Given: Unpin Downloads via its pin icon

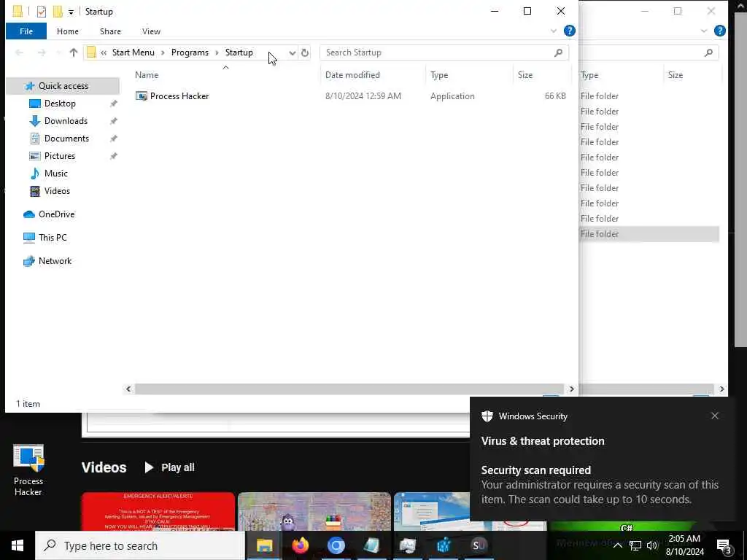Looking at the screenshot, I should [x=113, y=122].
